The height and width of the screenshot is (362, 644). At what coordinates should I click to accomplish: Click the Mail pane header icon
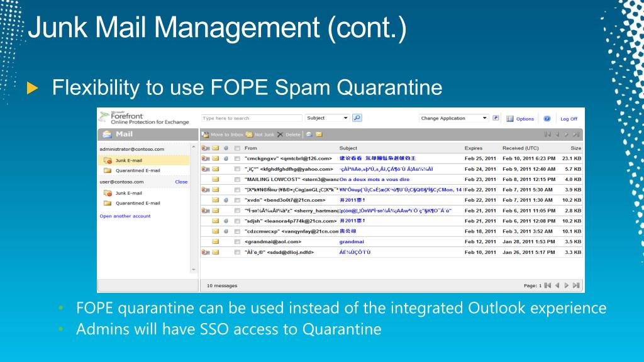click(107, 134)
